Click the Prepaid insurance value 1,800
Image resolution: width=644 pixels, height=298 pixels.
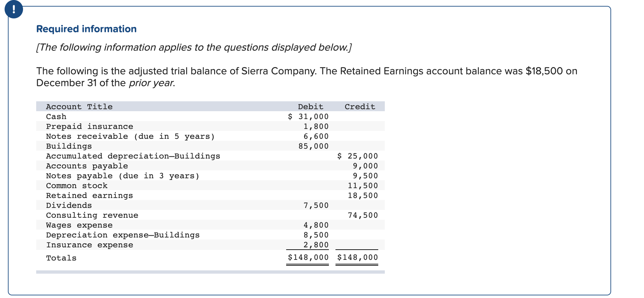[316, 126]
